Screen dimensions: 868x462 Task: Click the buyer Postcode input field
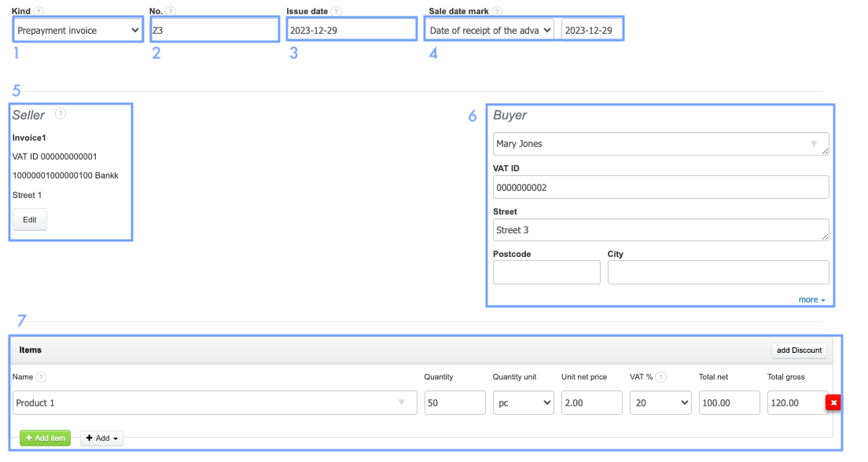click(546, 273)
